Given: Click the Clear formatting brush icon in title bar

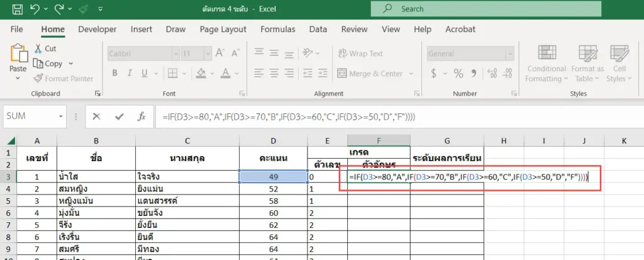Looking at the screenshot, I should coord(82,9).
